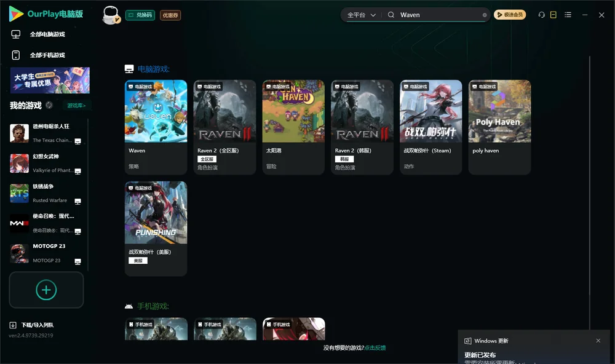This screenshot has height=364, width=615.
Task: Click the download queue arrow icon
Action: click(x=13, y=325)
